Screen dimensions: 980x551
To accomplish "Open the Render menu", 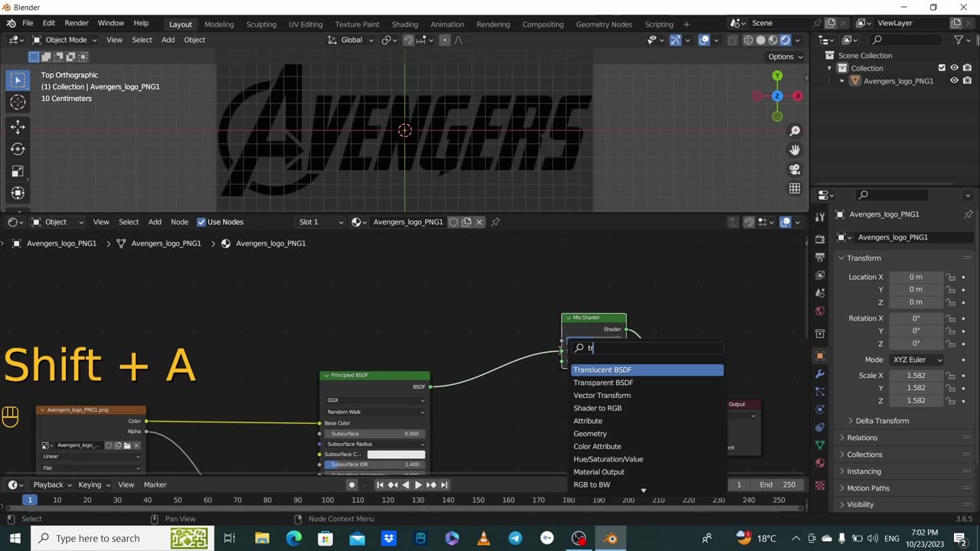I will (77, 24).
